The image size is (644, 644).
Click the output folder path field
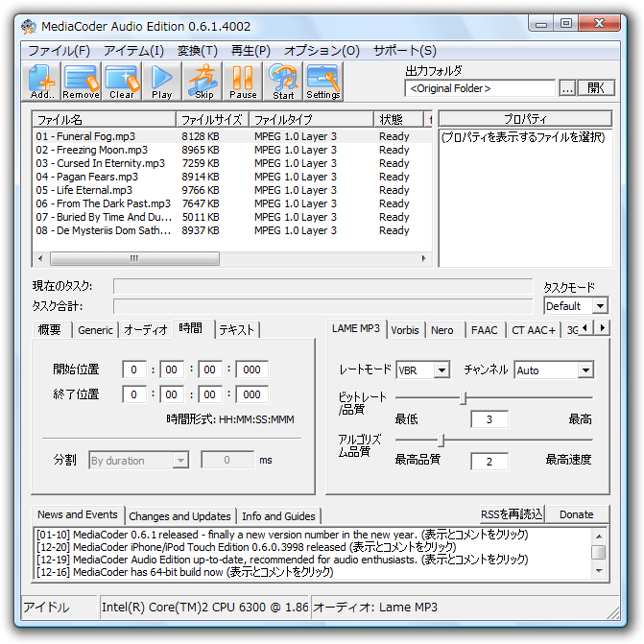pos(480,88)
